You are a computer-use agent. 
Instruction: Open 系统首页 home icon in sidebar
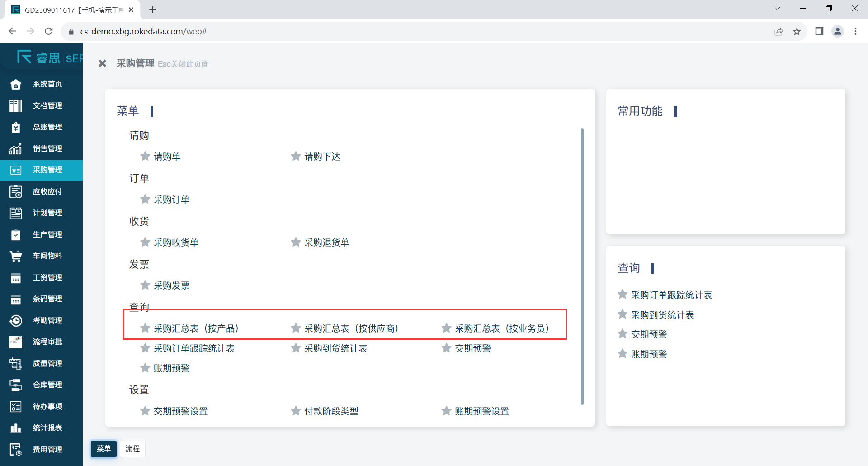tap(16, 84)
